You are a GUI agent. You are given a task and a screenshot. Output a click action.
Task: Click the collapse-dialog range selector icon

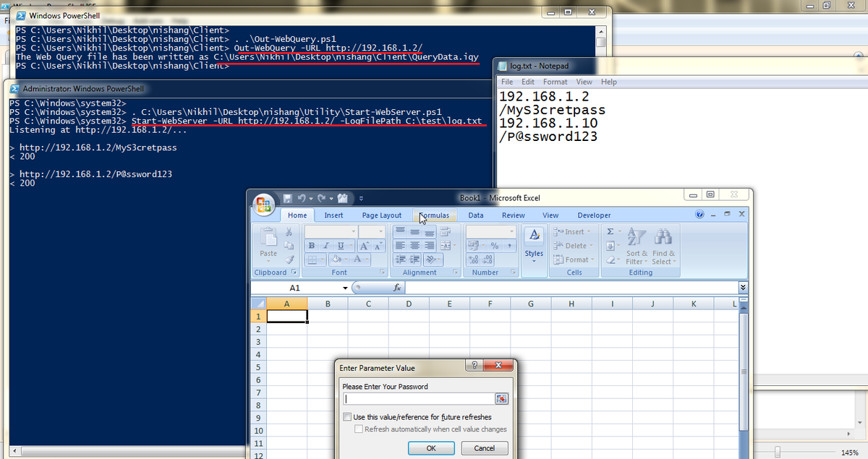pos(502,399)
